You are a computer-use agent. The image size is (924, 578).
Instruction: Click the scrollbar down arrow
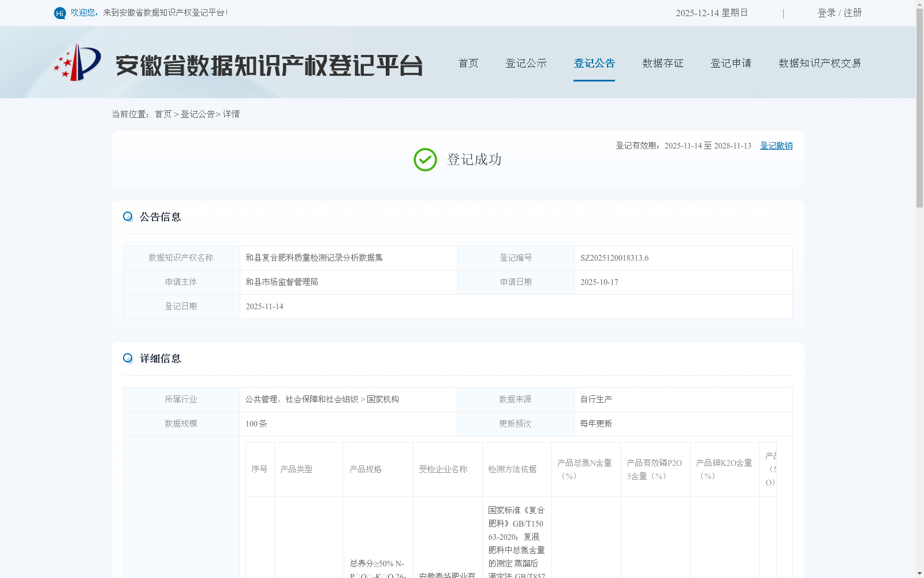[919, 574]
